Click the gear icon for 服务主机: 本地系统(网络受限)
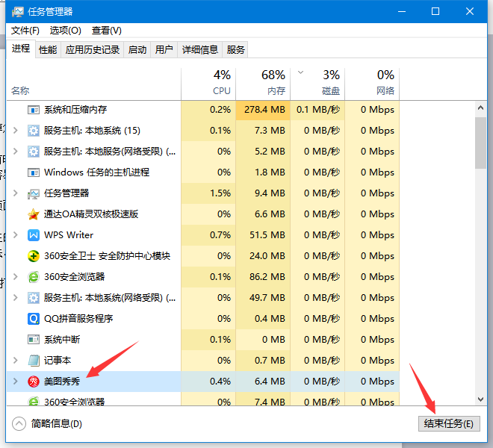 (34, 298)
